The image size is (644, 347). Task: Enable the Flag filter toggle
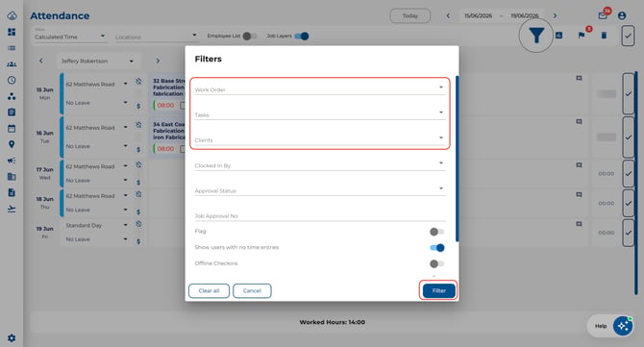click(436, 232)
